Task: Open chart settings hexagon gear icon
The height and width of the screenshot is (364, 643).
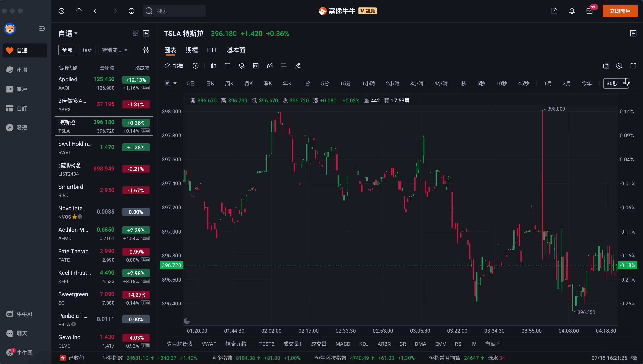Action: click(619, 66)
